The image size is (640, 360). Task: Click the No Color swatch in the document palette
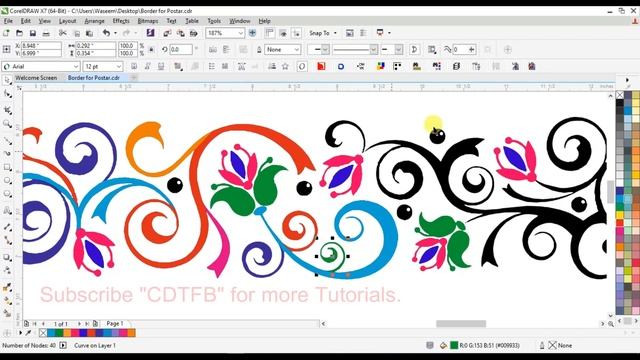(x=43, y=333)
